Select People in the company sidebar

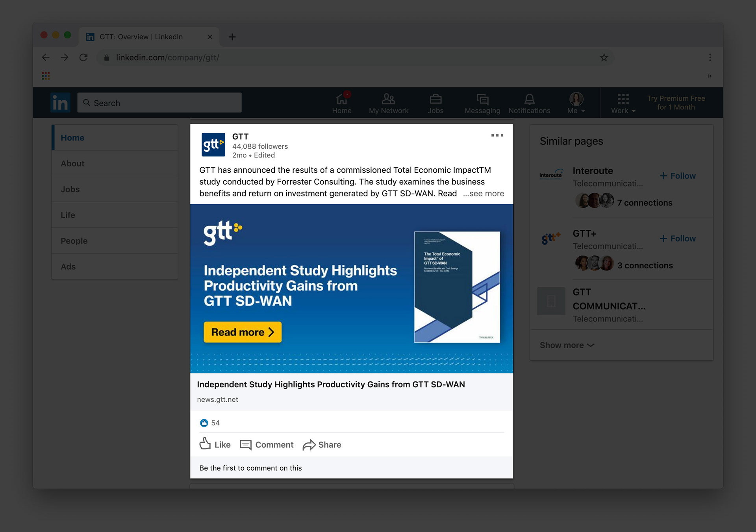(x=115, y=241)
